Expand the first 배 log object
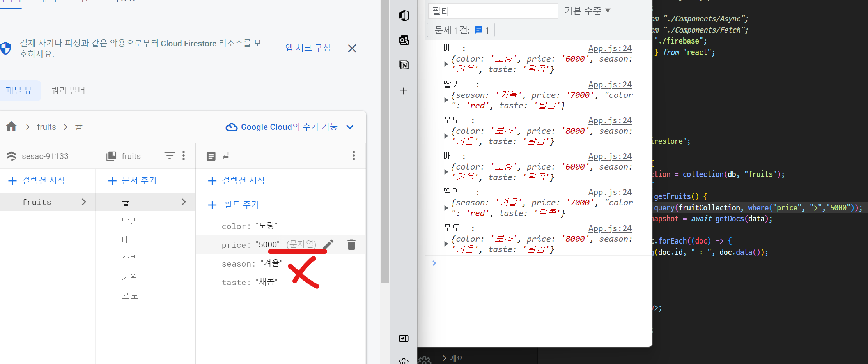 point(446,64)
